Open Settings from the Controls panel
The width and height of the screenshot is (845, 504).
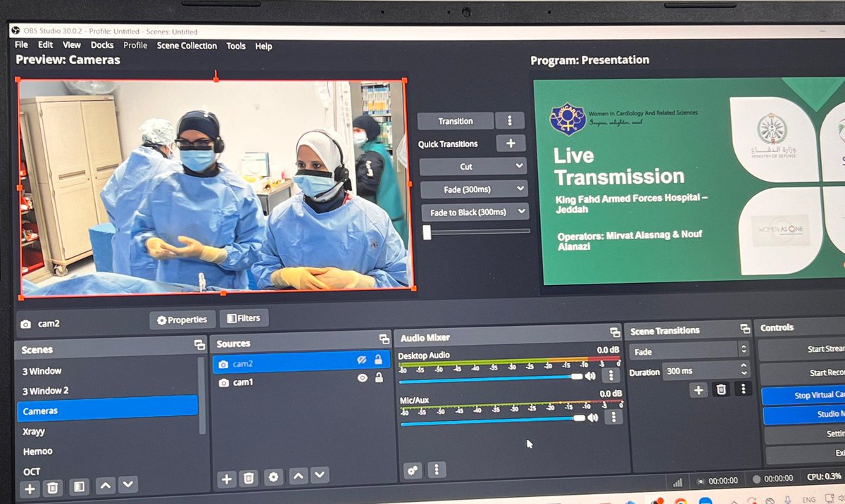click(x=805, y=434)
